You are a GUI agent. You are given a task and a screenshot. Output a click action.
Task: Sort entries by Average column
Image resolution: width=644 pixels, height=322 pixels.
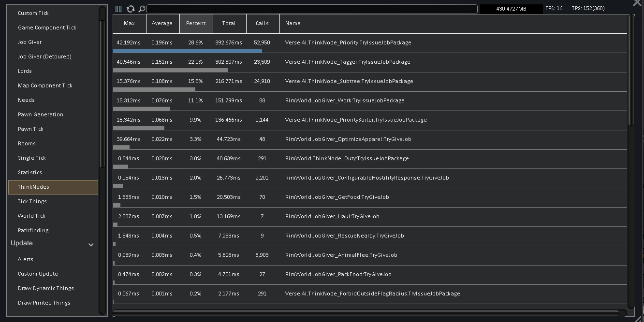click(162, 23)
